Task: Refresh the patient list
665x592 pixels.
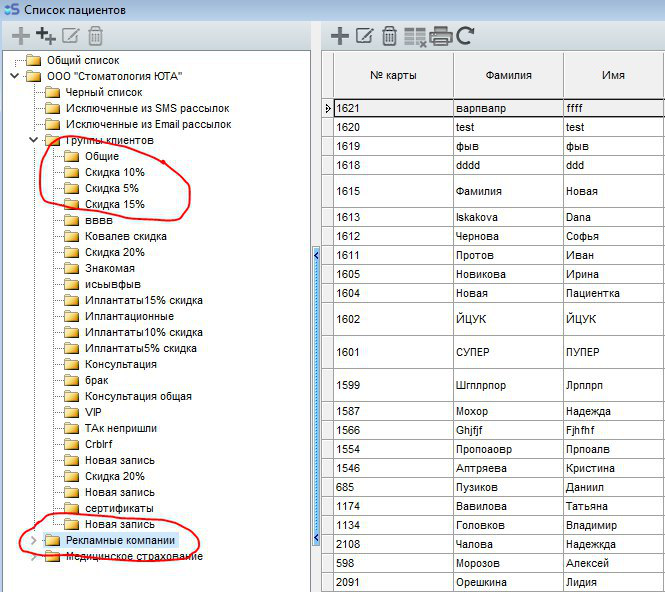Action: pyautogui.click(x=465, y=37)
